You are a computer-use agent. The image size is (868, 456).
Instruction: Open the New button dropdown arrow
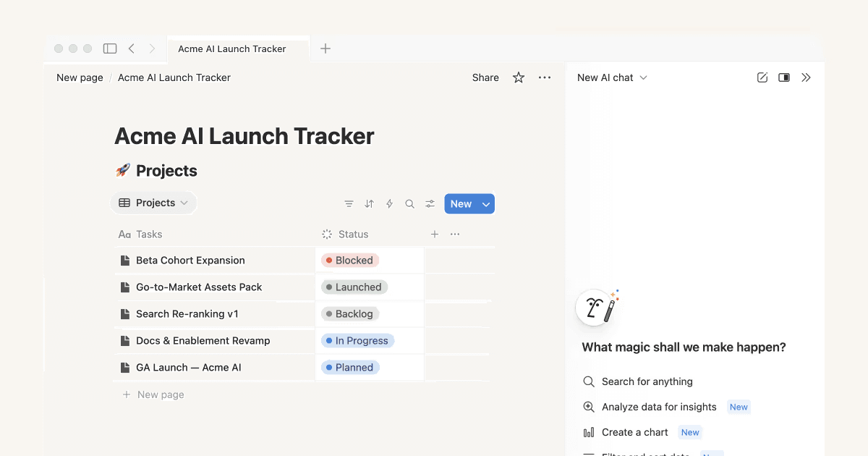486,204
